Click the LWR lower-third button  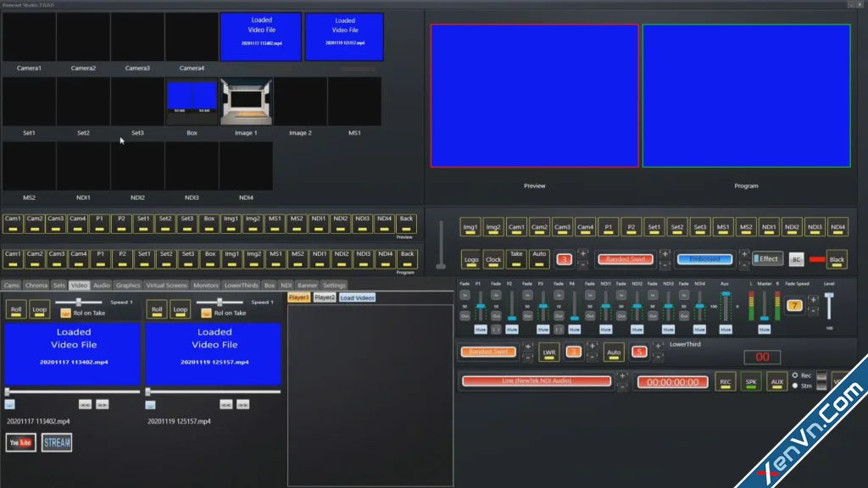[549, 352]
